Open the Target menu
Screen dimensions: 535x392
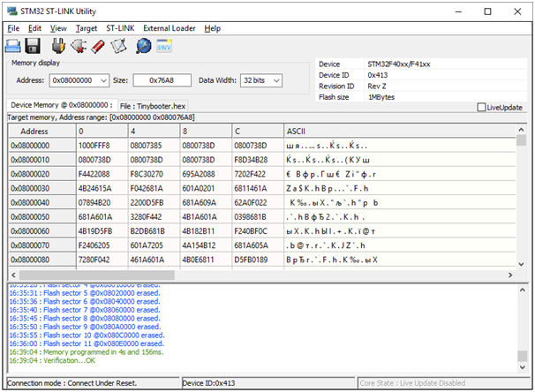[87, 28]
